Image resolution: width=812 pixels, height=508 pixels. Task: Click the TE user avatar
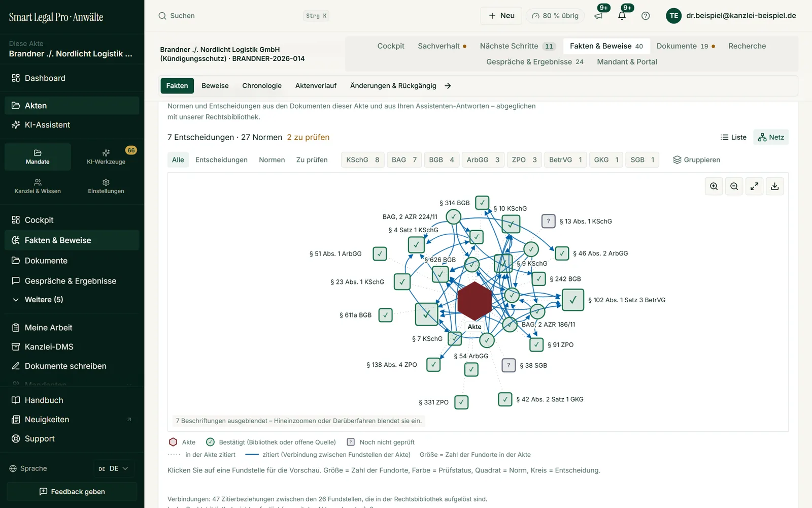(674, 16)
